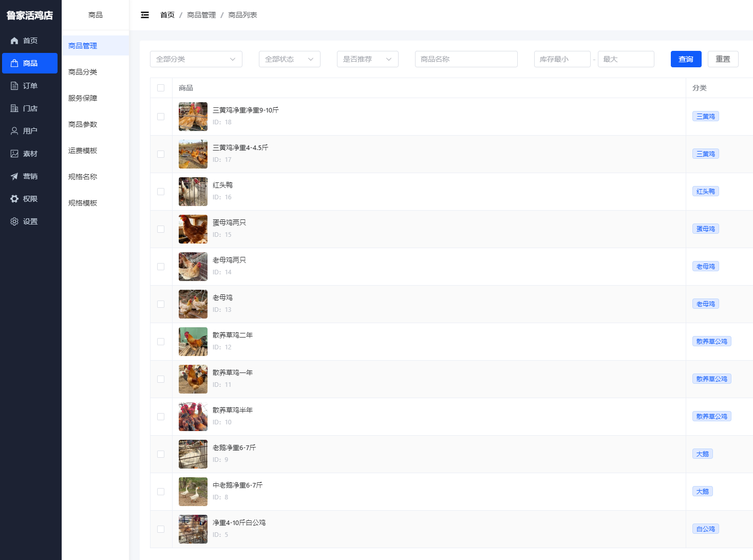The height and width of the screenshot is (560, 753).
Task: Focus the 商品名称 search input
Action: (x=466, y=59)
